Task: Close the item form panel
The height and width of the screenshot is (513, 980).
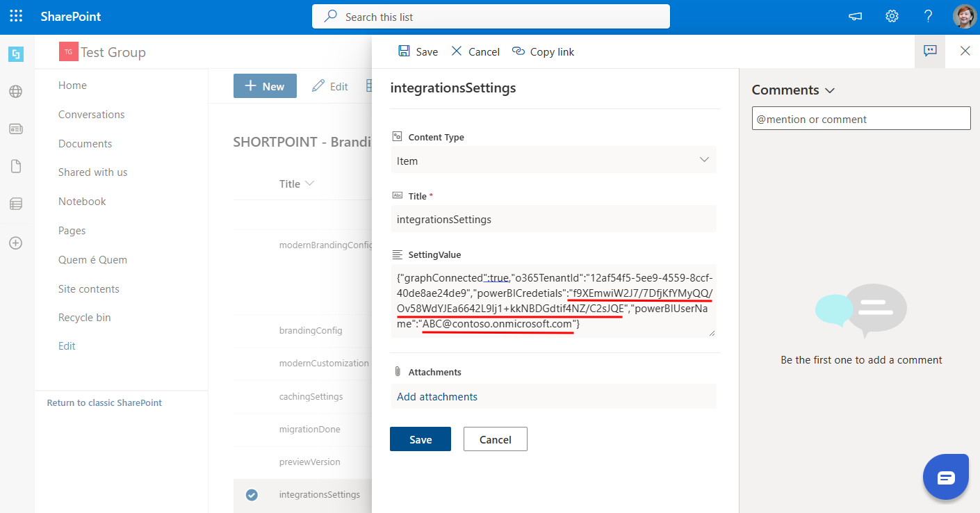Action: tap(965, 51)
